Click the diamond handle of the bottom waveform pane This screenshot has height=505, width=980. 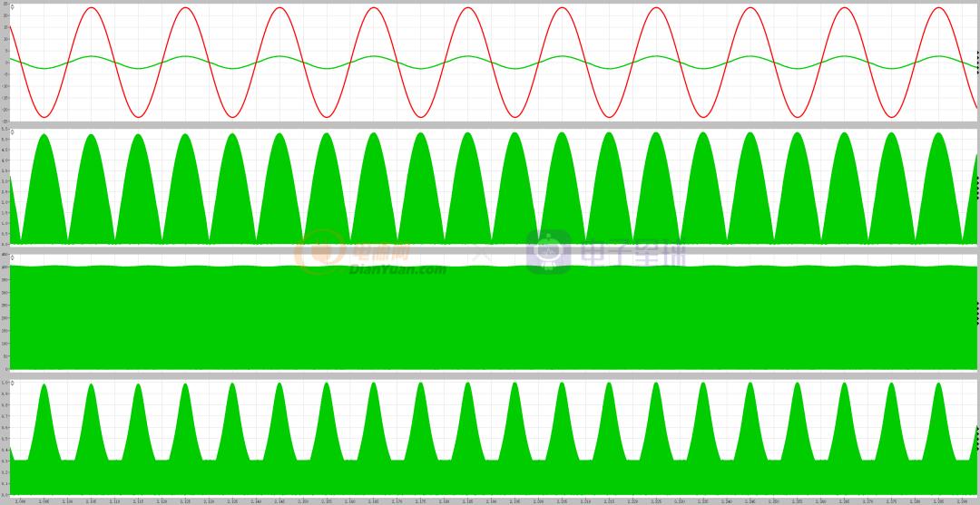point(13,383)
